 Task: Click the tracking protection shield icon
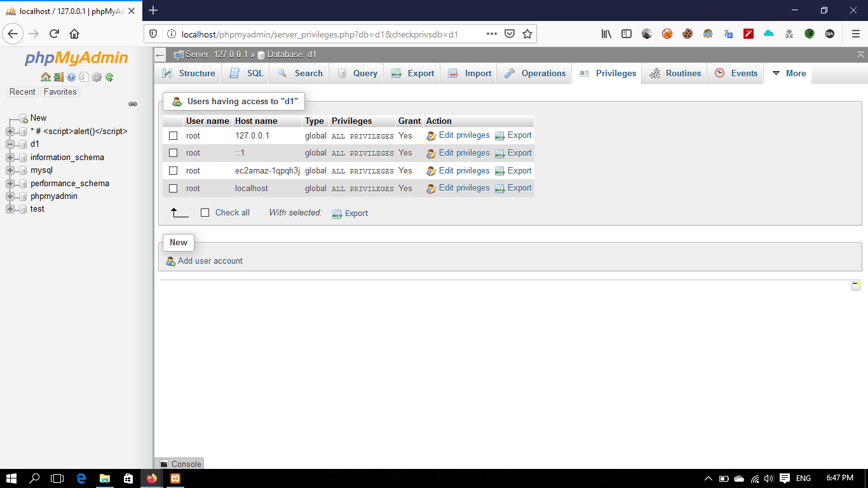[x=153, y=33]
